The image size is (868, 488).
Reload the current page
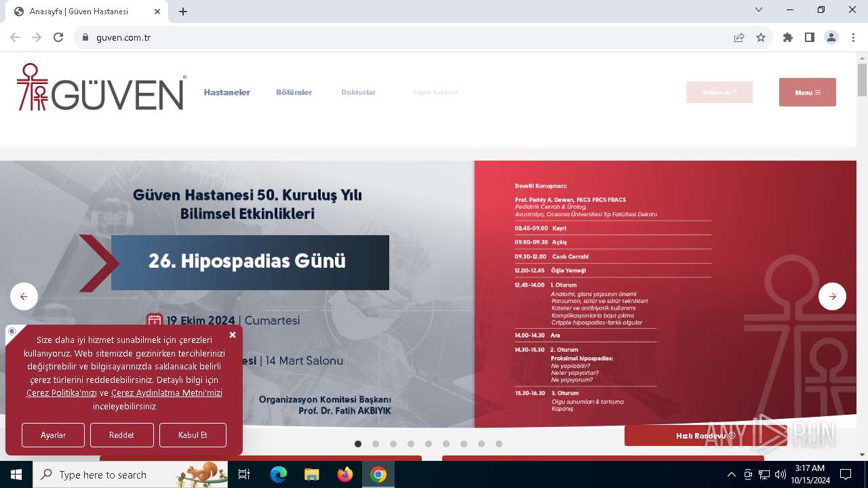[x=58, y=37]
